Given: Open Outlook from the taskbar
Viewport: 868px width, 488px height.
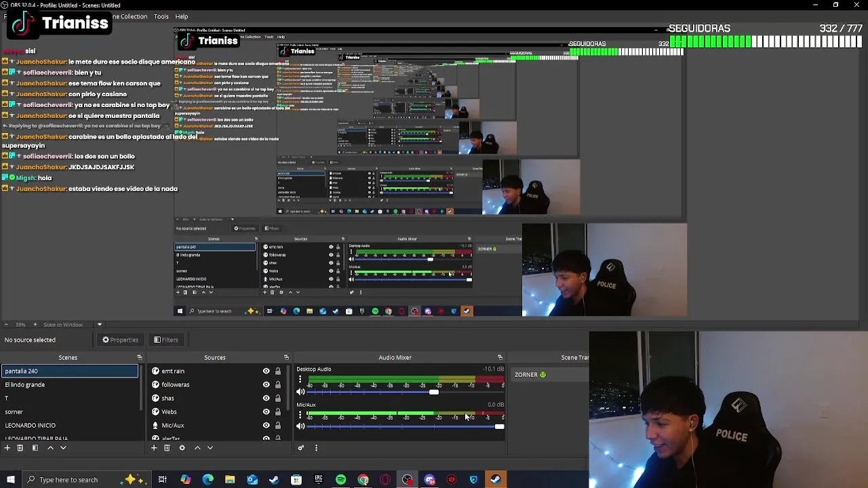Looking at the screenshot, I should pyautogui.click(x=252, y=480).
